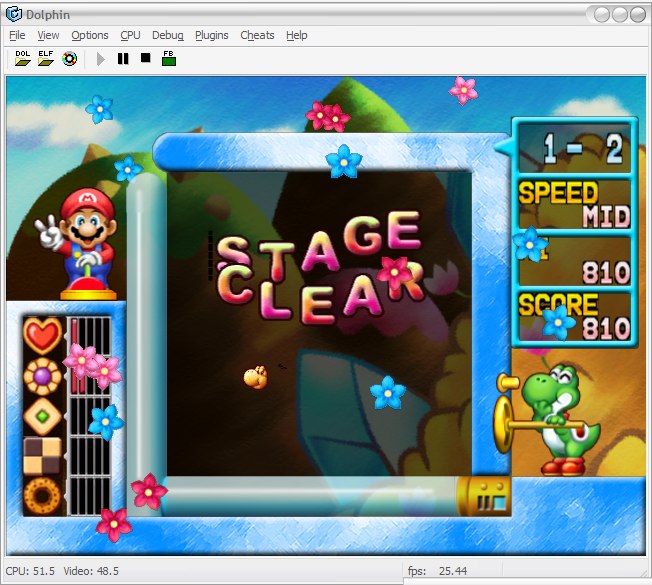Click the diamond cookie with green center
Image resolution: width=652 pixels, height=585 pixels.
tap(42, 416)
